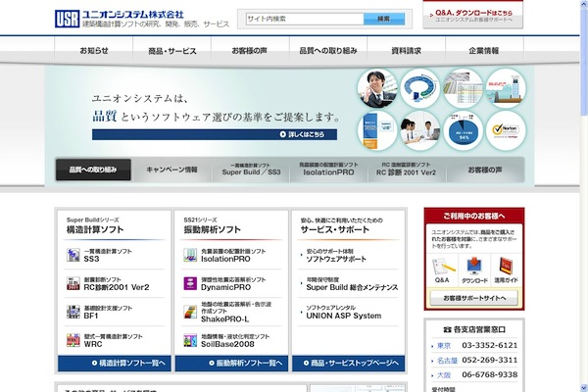Click お客様サポートサイトへ button

coord(474,298)
